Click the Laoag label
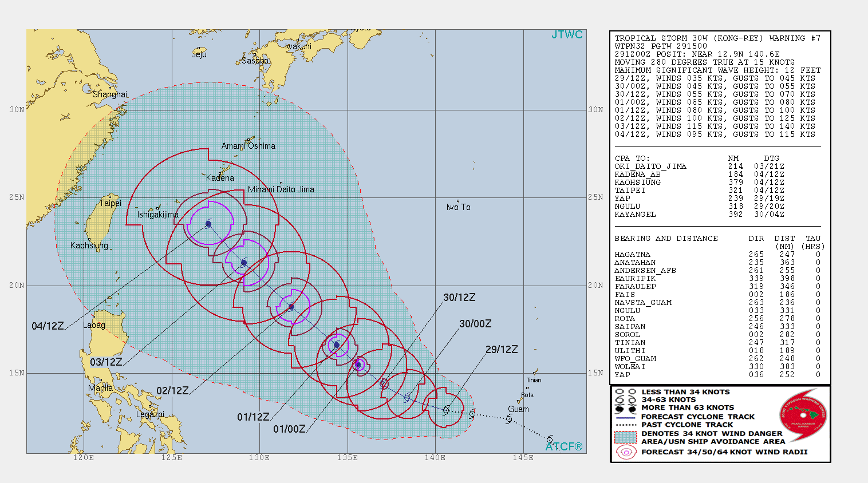Image resolution: width=868 pixels, height=483 pixels. [x=94, y=325]
